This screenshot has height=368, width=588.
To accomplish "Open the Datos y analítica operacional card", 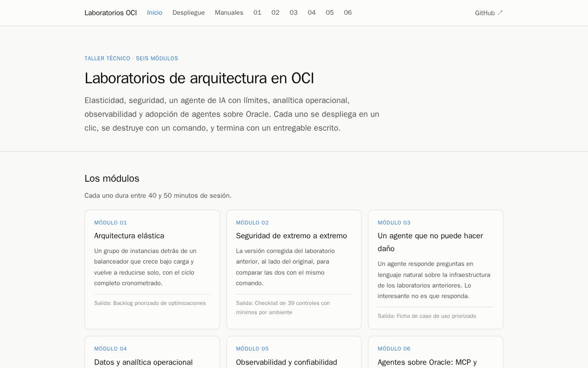I will point(152,352).
